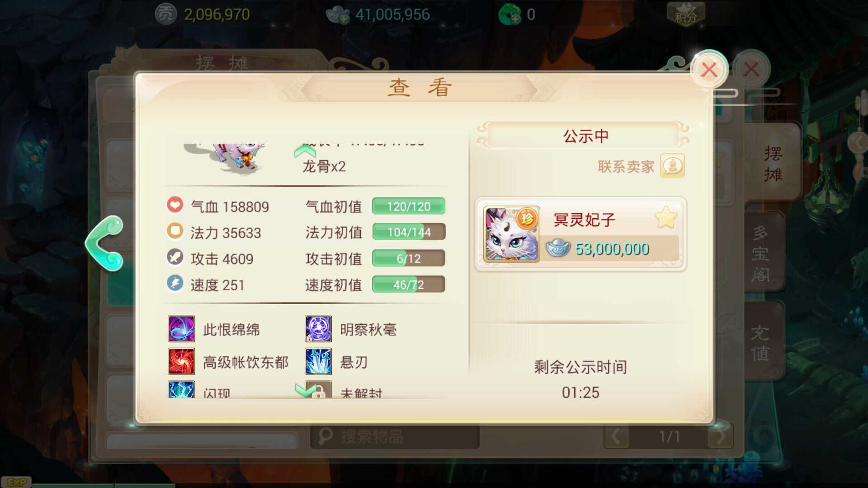Switch to the 多宝阁 side tab

(761, 253)
